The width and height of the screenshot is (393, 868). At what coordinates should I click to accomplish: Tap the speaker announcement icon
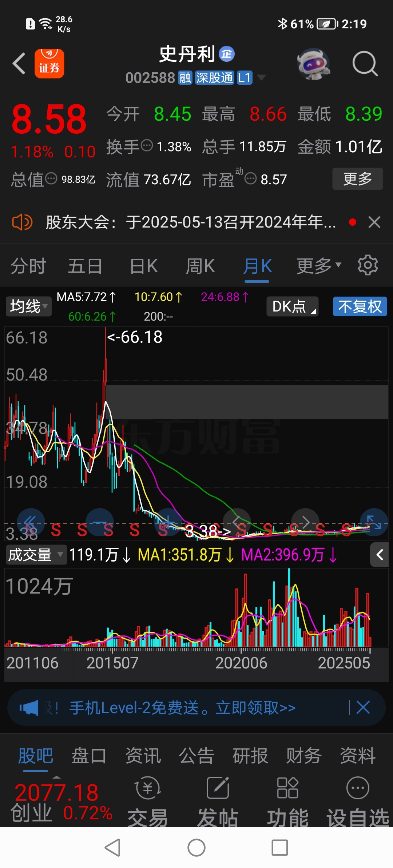click(x=22, y=222)
